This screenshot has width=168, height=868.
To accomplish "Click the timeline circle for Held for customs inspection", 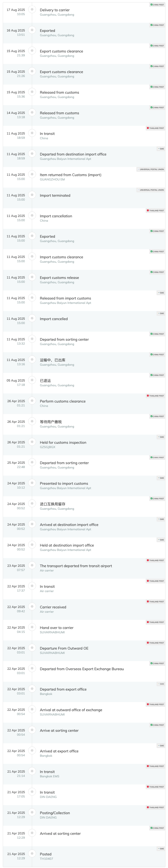I will (x=32, y=442).
